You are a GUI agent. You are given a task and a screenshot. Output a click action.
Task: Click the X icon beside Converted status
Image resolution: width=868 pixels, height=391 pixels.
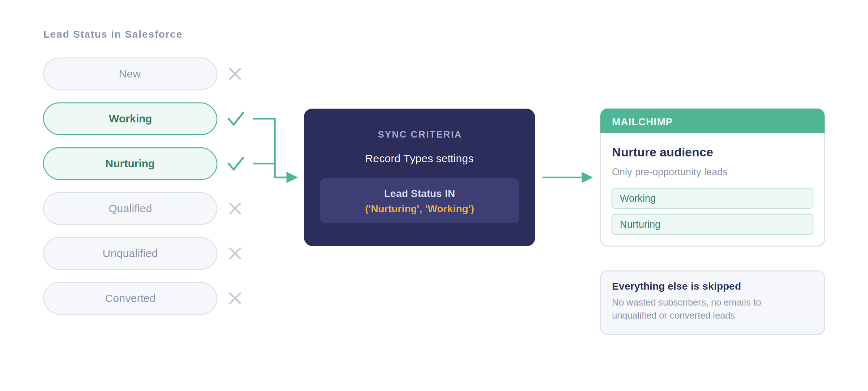point(235,298)
